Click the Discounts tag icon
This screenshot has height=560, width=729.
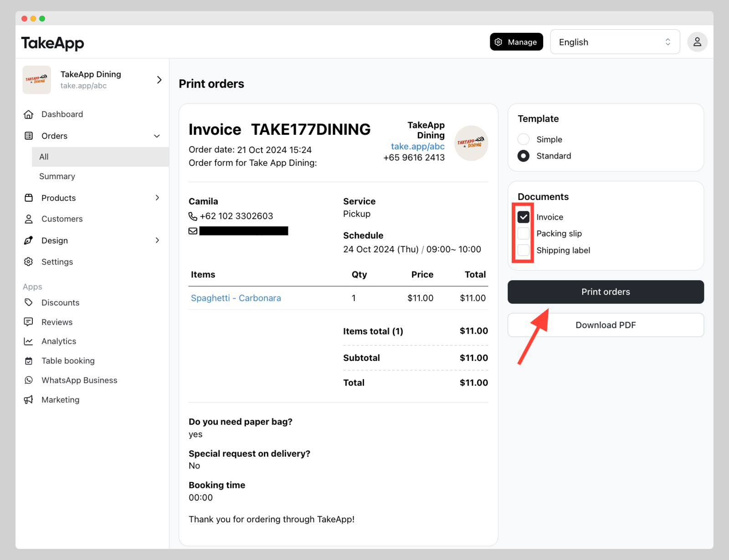coord(29,303)
